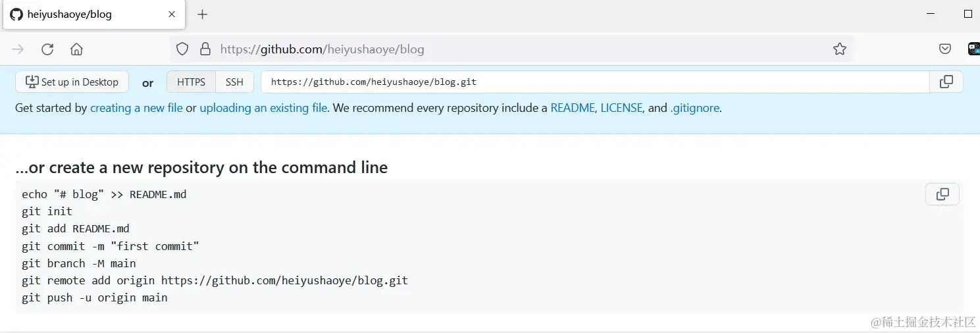Maximize the browser window
This screenshot has width=980, height=333.
point(968,14)
